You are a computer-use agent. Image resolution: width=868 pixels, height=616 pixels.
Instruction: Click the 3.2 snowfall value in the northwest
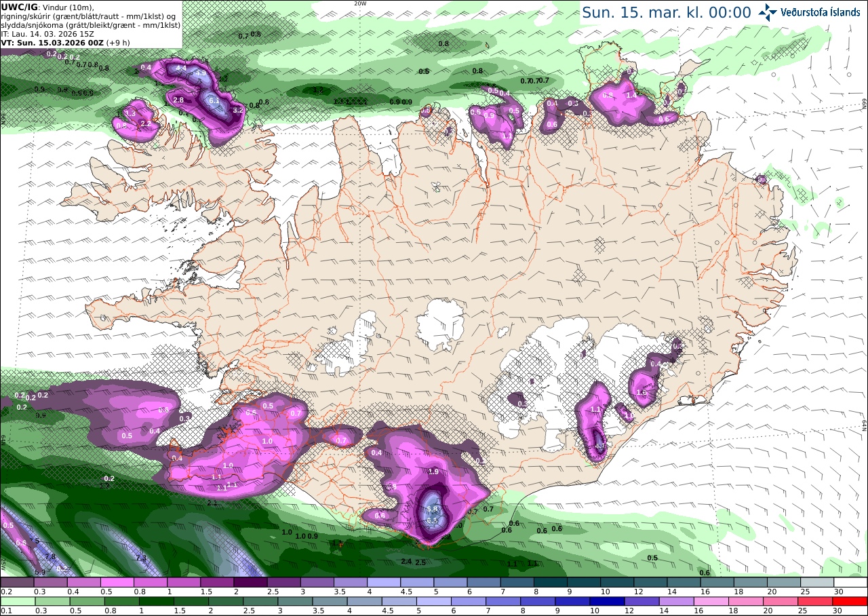point(237,109)
